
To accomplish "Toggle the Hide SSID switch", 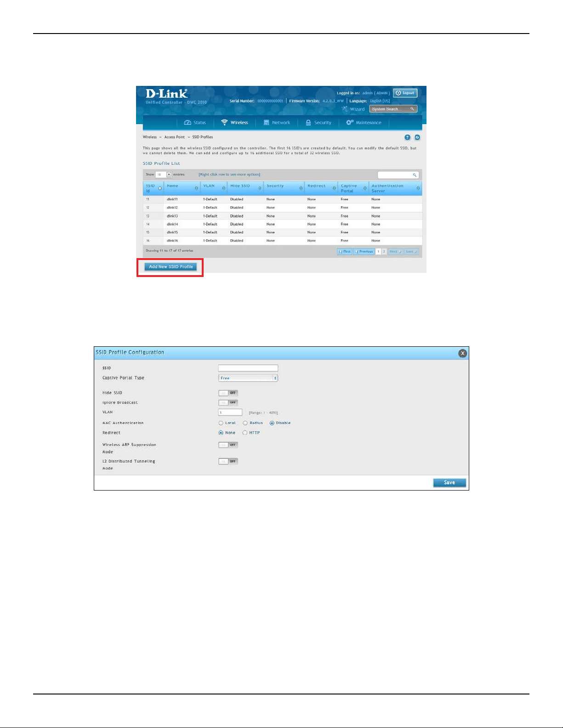I will pyautogui.click(x=228, y=393).
